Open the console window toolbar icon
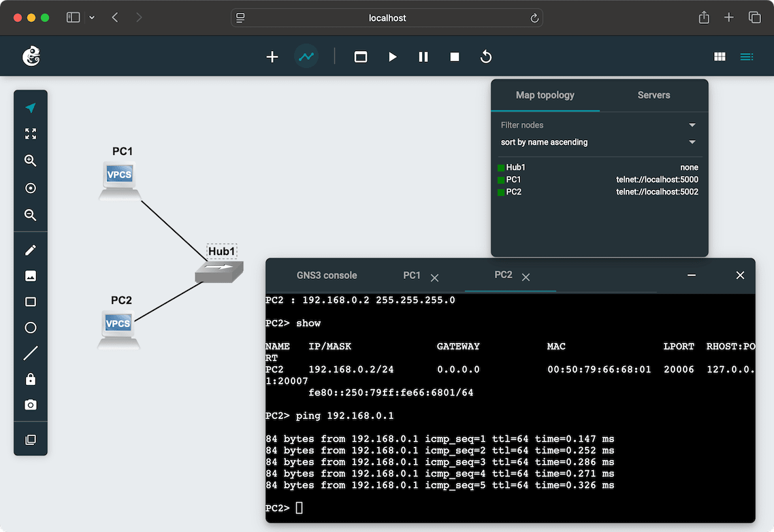This screenshot has height=532, width=774. click(x=360, y=56)
